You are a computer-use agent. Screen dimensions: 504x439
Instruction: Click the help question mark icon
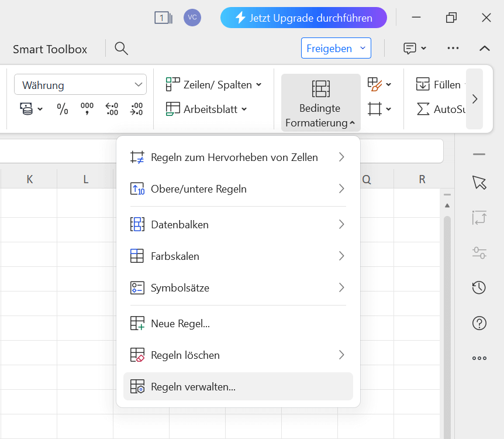tap(479, 323)
